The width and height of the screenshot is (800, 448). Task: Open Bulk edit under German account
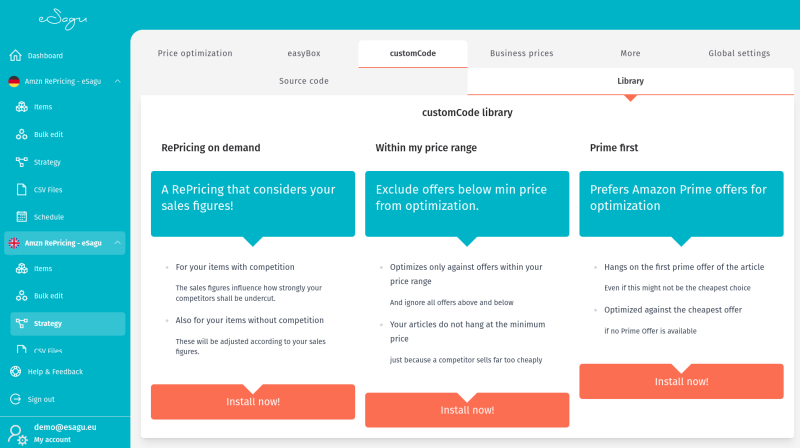[x=48, y=135]
